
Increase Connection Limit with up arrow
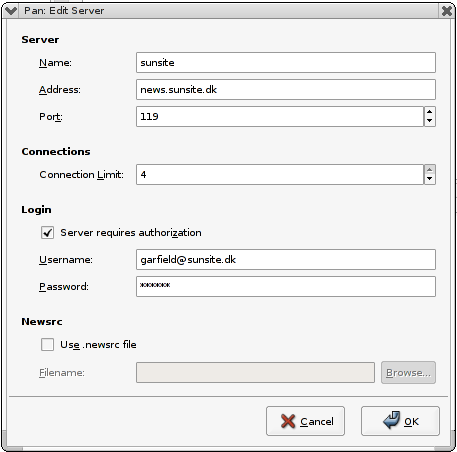click(430, 170)
